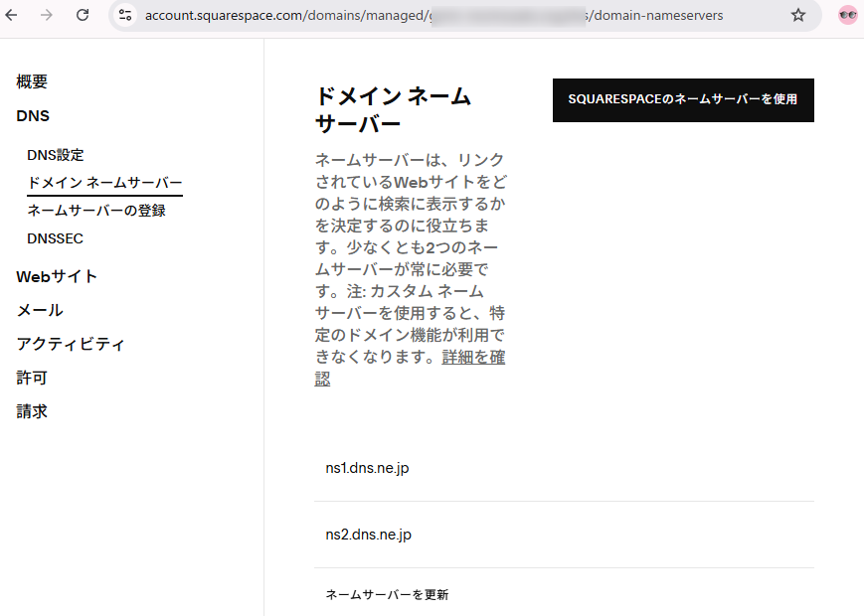Select DNS section in sidebar
This screenshot has height=616, width=864.
click(x=33, y=116)
